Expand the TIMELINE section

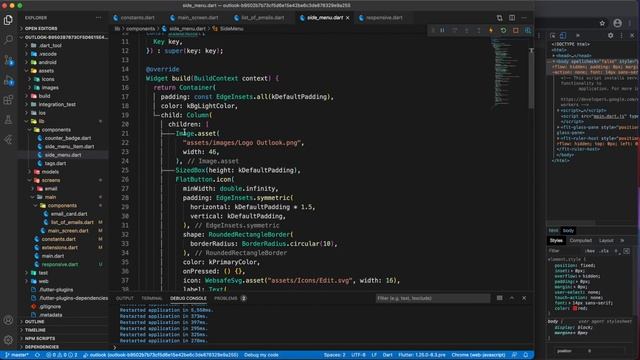(35, 330)
